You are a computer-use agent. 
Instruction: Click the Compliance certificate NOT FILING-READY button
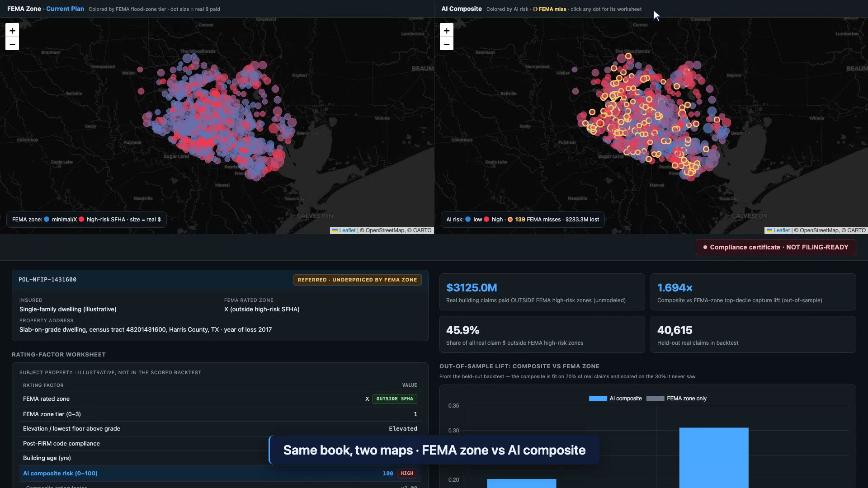pos(775,247)
